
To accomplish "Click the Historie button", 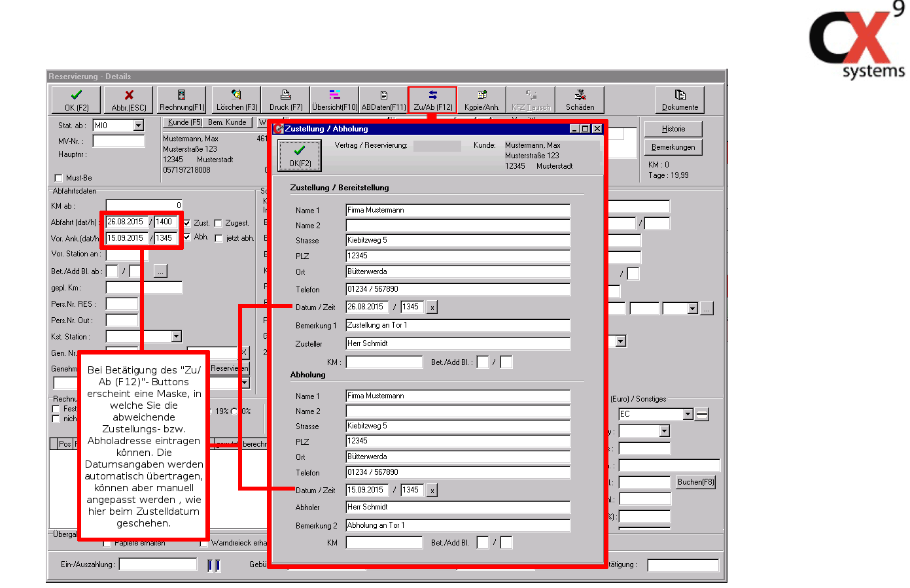I will point(673,129).
